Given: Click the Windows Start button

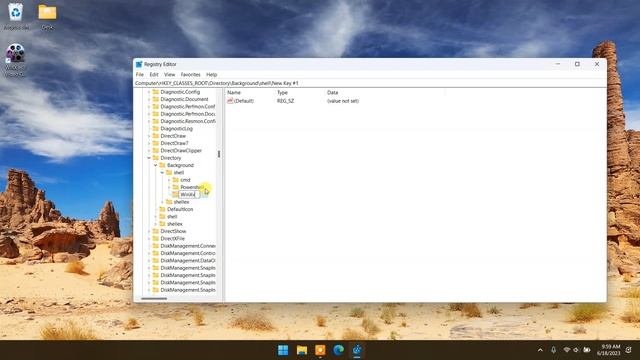Looking at the screenshot, I should [283, 350].
